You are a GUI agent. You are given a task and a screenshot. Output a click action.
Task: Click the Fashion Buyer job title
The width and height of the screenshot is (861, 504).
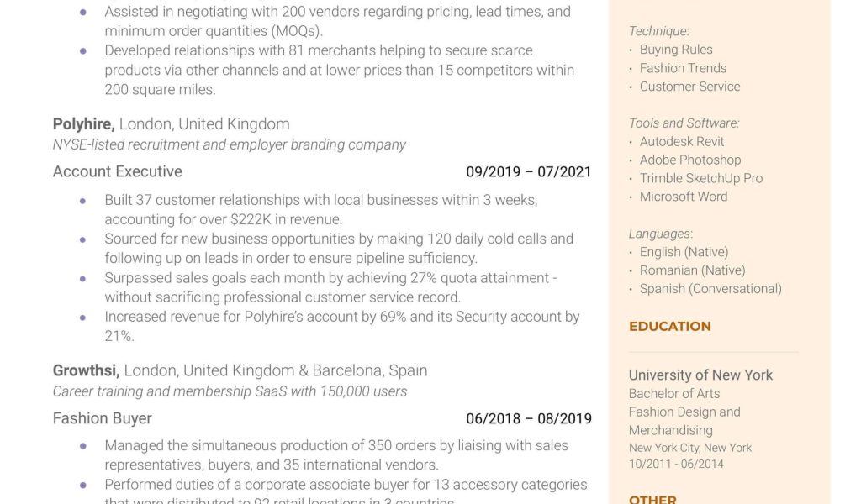point(103,418)
